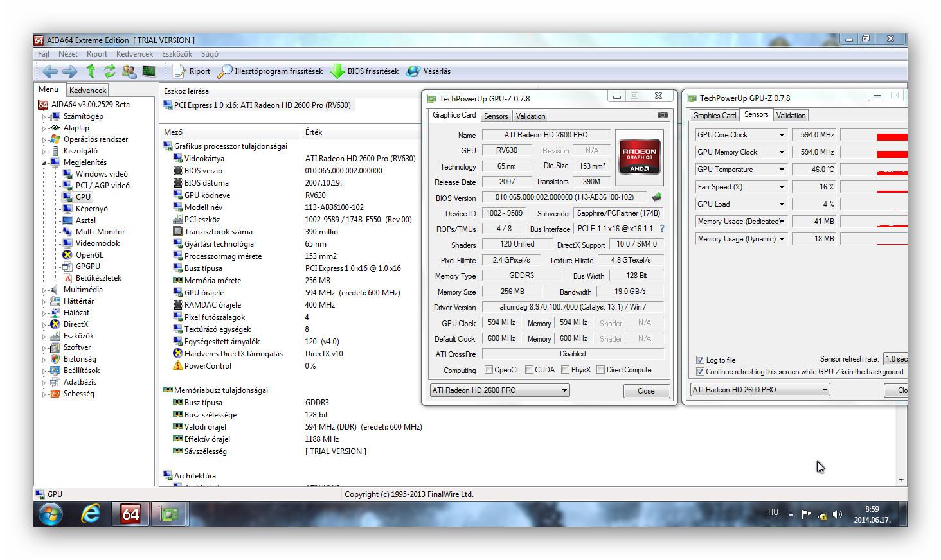Open the Riport menu

pyautogui.click(x=97, y=54)
